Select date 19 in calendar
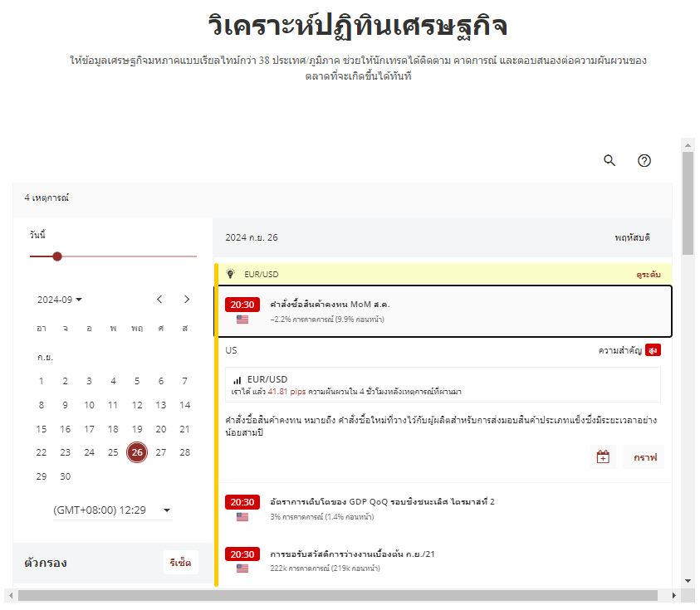Screen dimensions: 700x610 coord(137,429)
